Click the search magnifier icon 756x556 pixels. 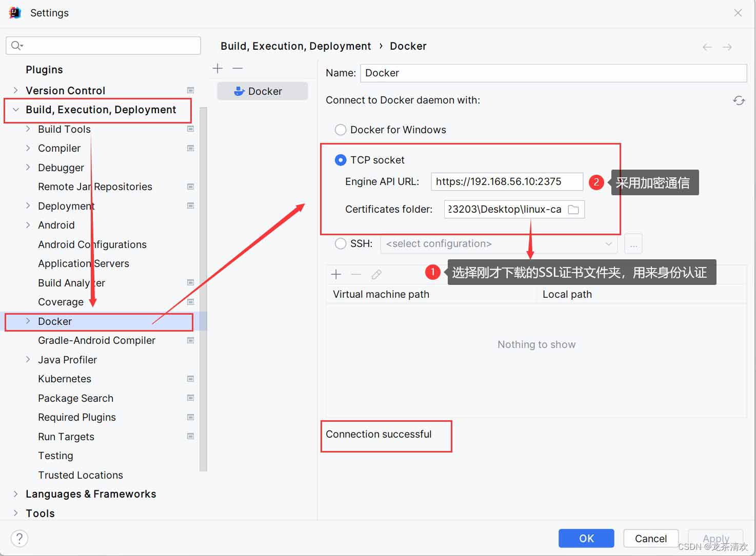pos(17,46)
